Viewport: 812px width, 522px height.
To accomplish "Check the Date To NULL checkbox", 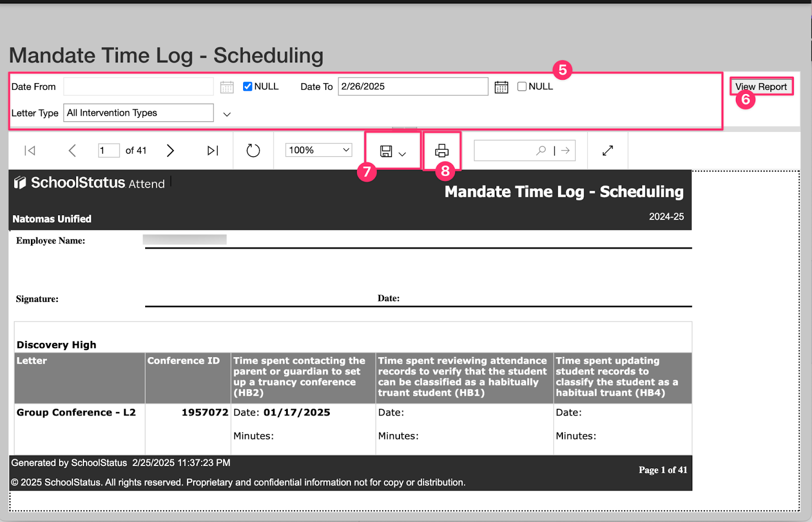I will (522, 86).
